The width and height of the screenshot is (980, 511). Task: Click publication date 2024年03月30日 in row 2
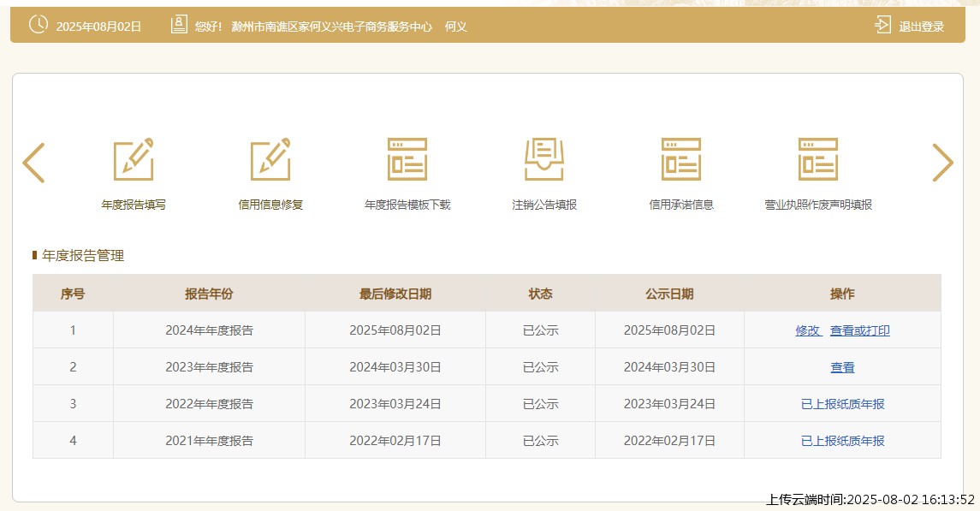669,367
